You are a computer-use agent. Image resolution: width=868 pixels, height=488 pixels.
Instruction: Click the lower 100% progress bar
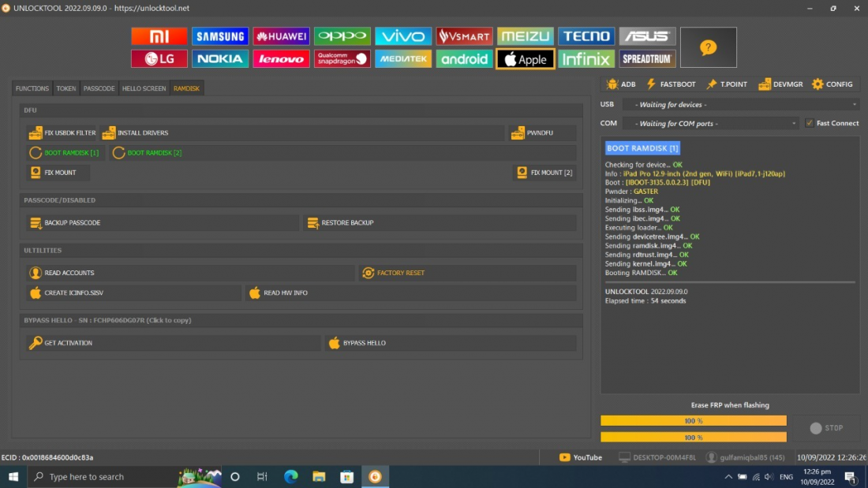coord(693,438)
